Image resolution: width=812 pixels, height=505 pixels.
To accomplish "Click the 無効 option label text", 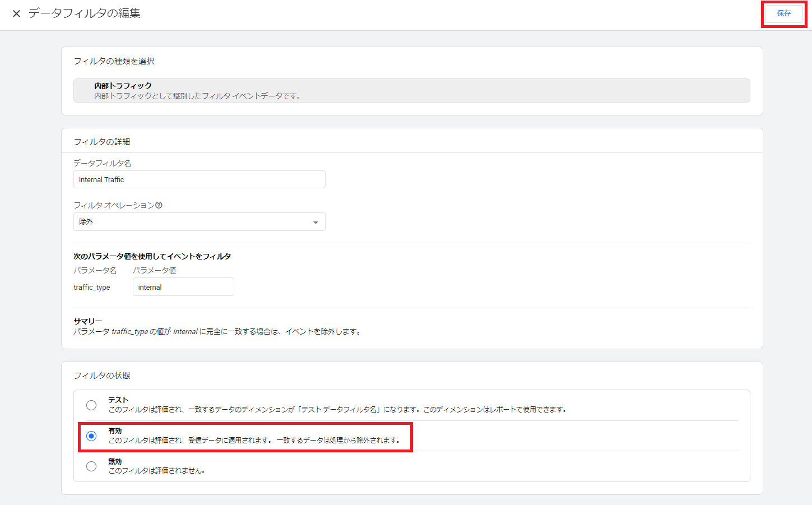I will coord(115,461).
